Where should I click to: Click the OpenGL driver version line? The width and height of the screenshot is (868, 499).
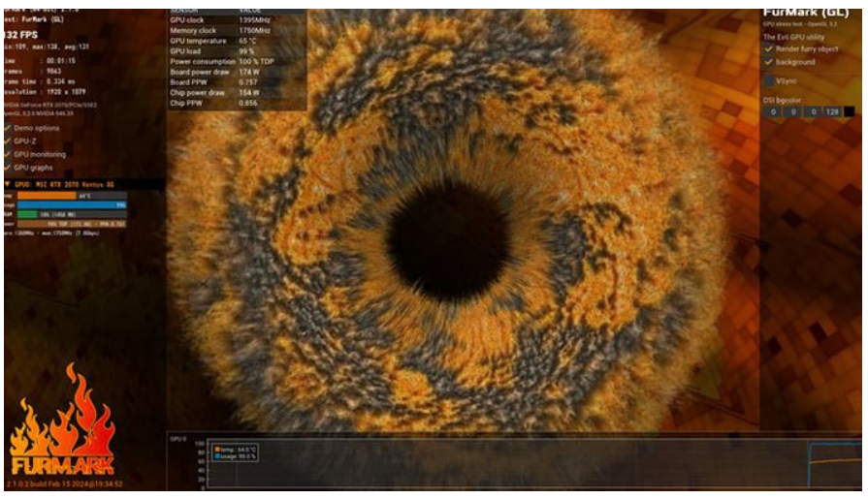click(39, 113)
